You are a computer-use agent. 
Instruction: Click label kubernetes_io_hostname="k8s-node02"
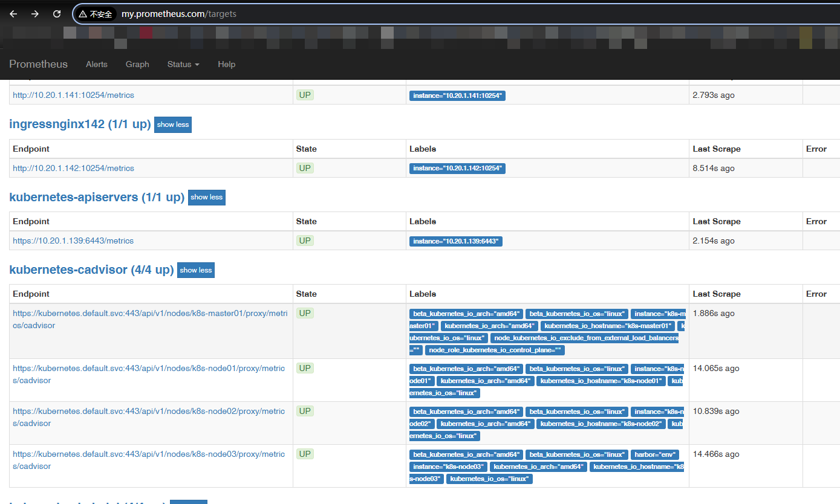pyautogui.click(x=601, y=424)
